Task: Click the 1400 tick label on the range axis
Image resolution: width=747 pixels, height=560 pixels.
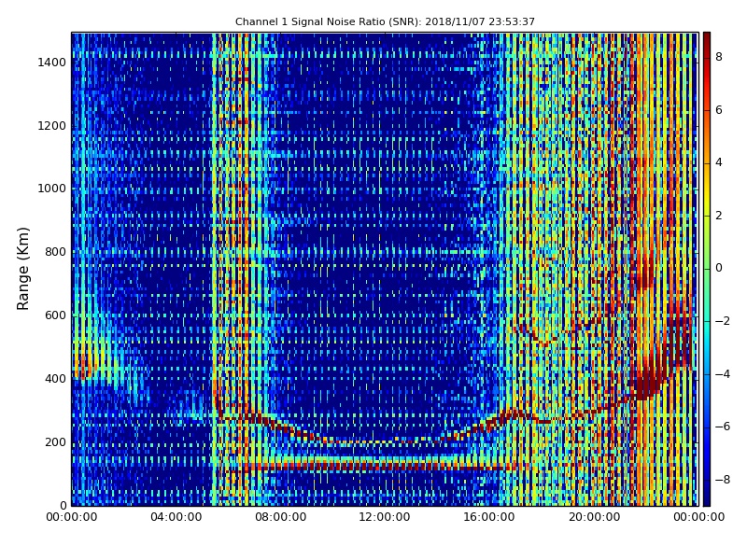Action: coord(52,63)
